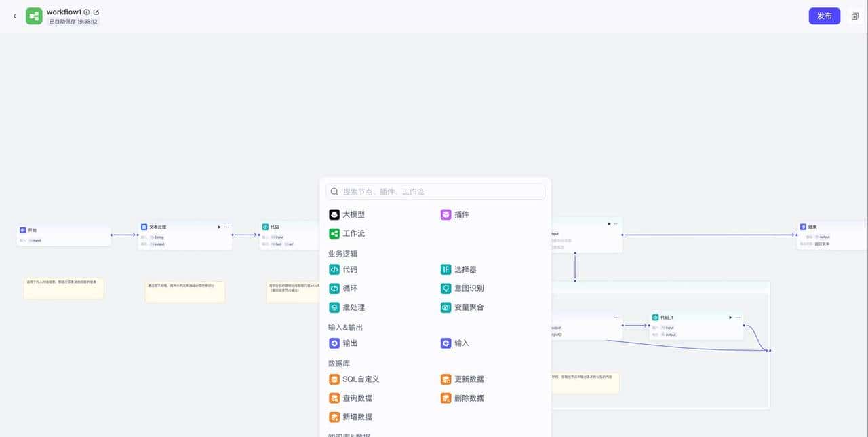Run the 代码_1 node via its play button

(730, 317)
